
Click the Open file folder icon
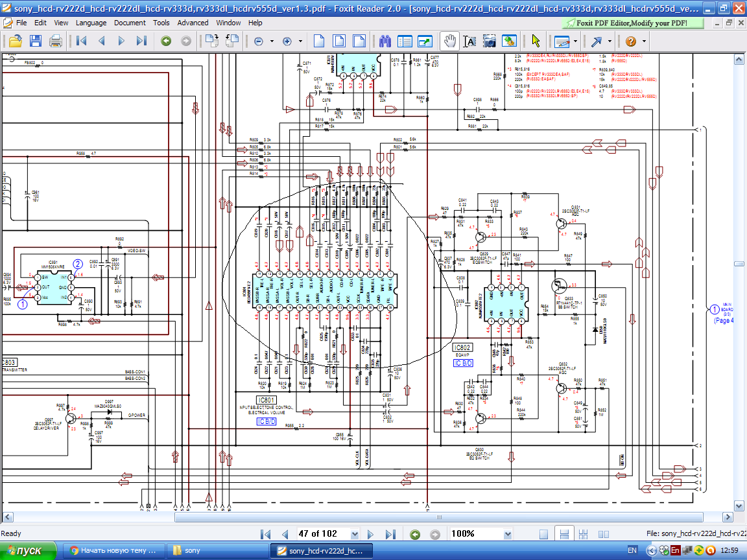click(15, 41)
